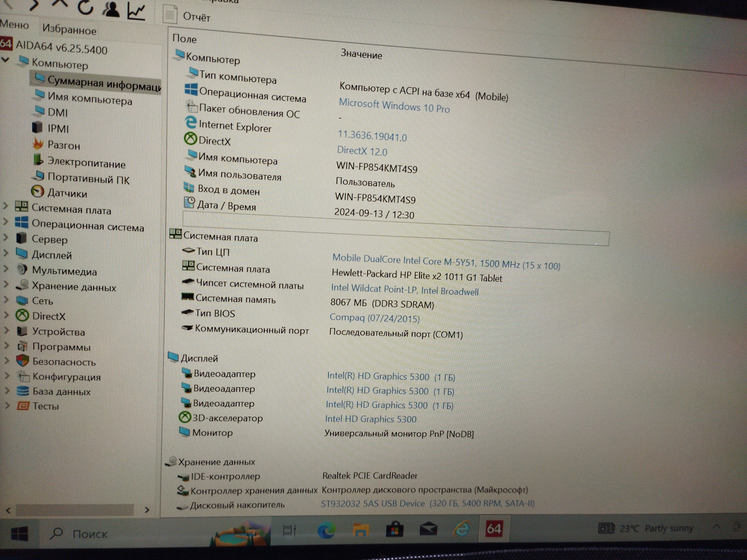Click the Forward navigation arrow in toolbar
747x560 pixels.
click(x=34, y=5)
